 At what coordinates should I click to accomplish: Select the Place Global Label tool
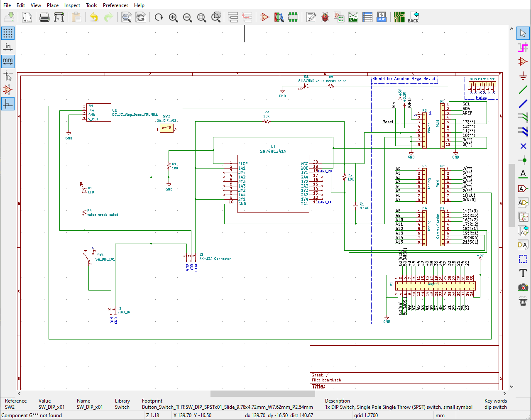[523, 188]
